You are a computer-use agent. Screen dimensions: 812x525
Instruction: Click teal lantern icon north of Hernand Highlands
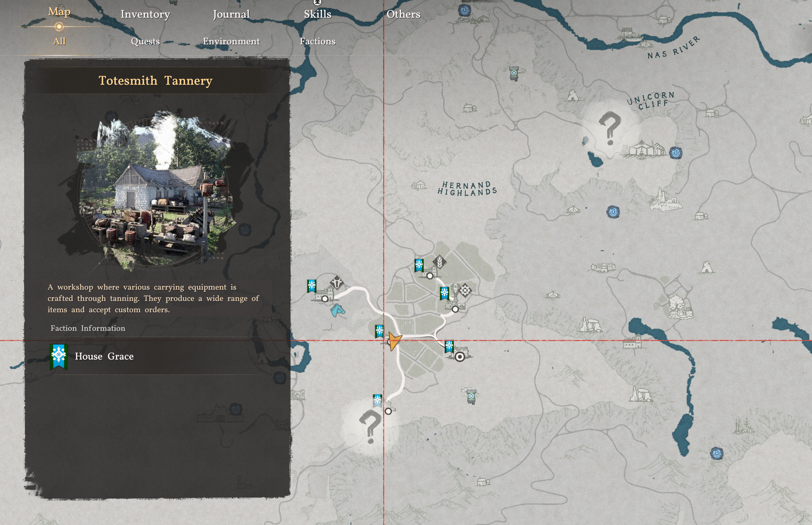514,73
